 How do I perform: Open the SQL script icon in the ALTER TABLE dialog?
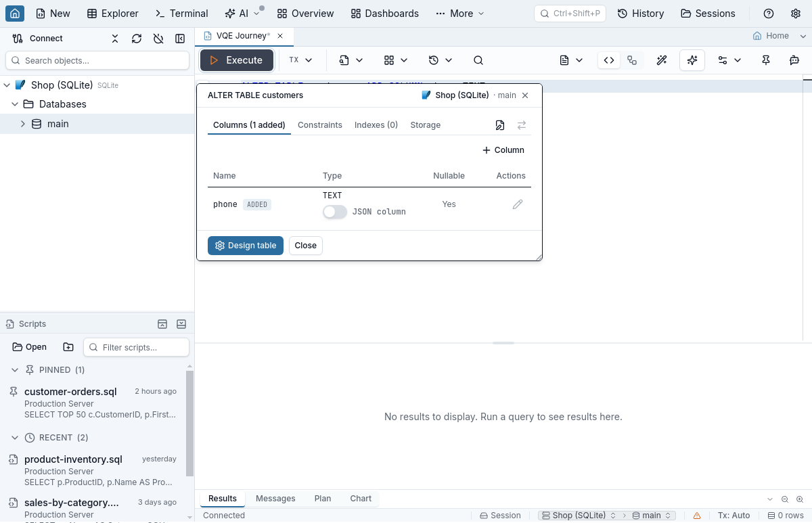(x=500, y=125)
